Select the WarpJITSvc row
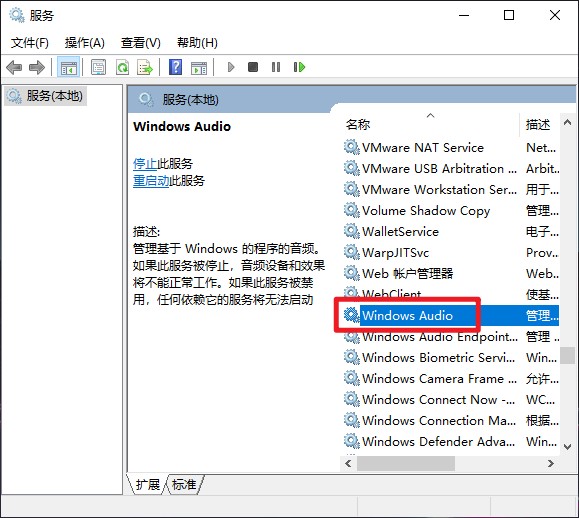The image size is (579, 518). click(450, 253)
